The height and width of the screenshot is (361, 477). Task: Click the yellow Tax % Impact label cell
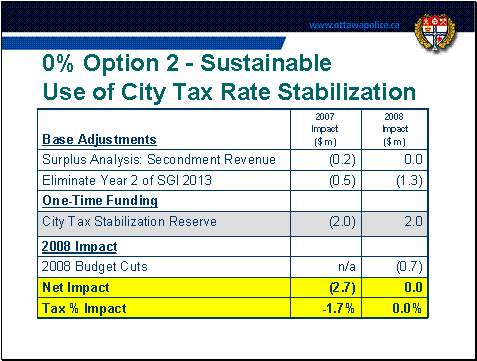pos(164,308)
